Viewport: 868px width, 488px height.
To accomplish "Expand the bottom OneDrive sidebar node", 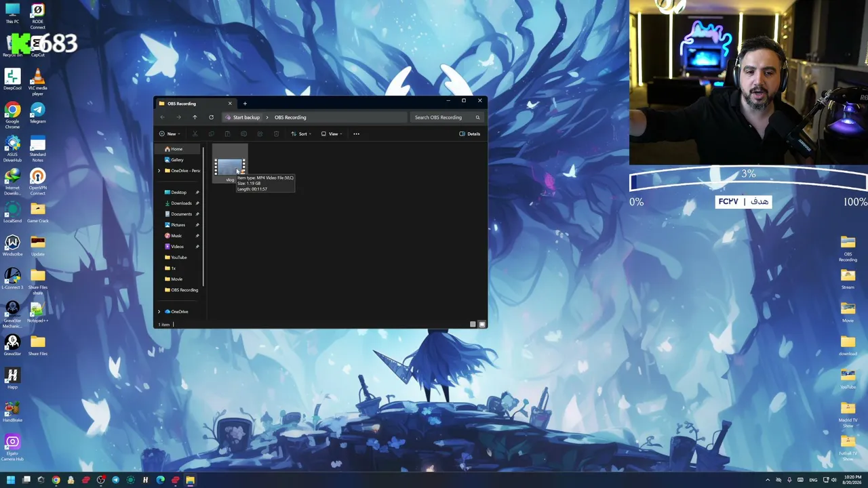I will [x=159, y=312].
